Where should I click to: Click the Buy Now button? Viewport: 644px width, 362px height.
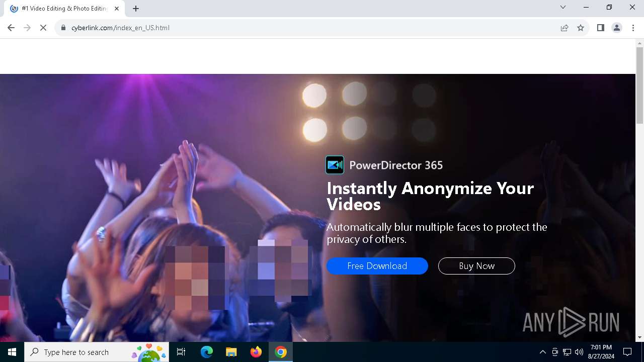pos(476,266)
